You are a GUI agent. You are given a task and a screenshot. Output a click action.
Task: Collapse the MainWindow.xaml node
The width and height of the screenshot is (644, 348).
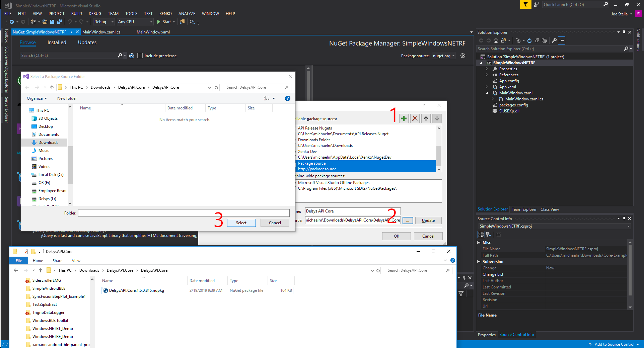tap(487, 93)
